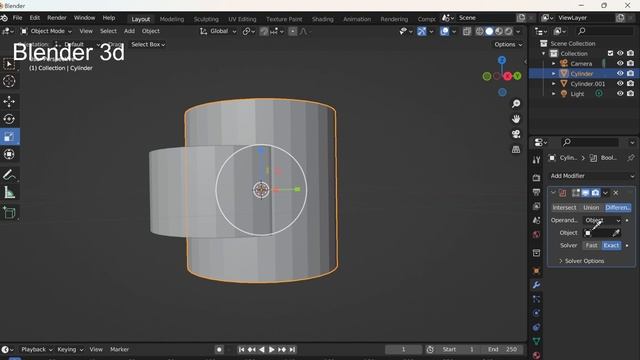This screenshot has height=360, width=640.
Task: Expand the Cylinder.001 outliner row
Action: [x=553, y=84]
